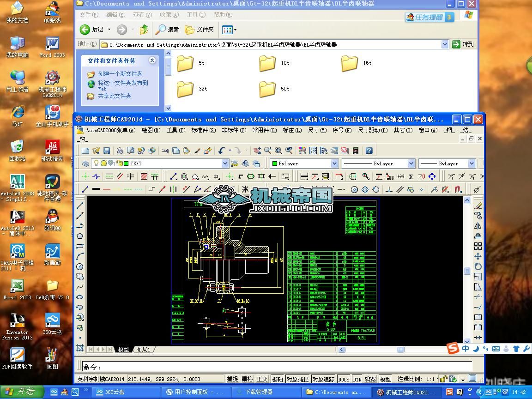Image resolution: width=532 pixels, height=399 pixels.
Task: Click 共享此文件夹 link
Action: [x=115, y=96]
